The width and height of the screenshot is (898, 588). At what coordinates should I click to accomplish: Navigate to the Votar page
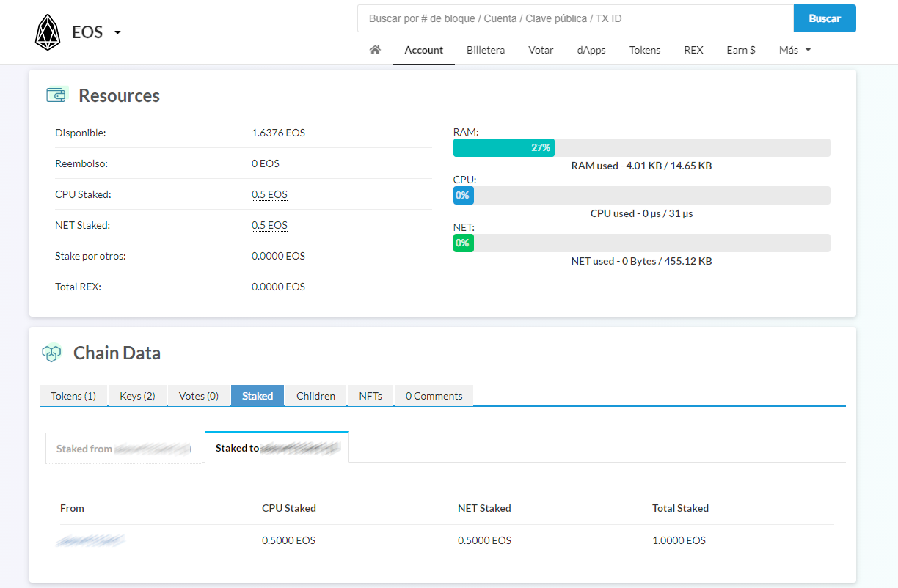pos(541,50)
